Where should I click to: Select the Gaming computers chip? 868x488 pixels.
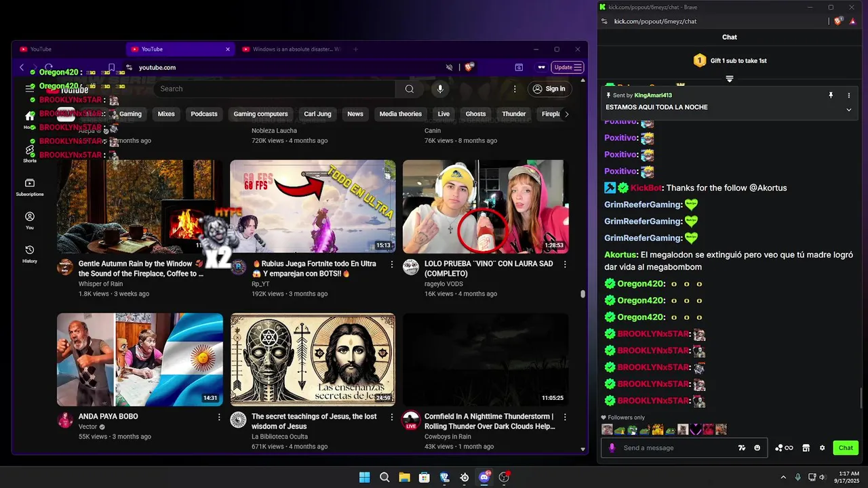pos(261,114)
